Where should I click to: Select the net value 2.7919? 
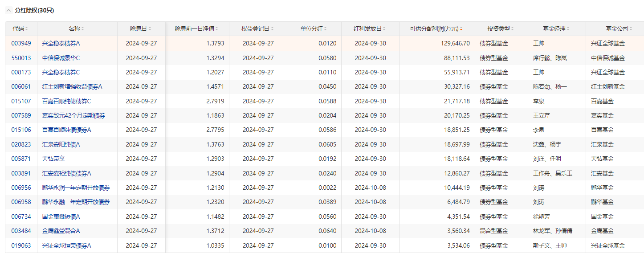[x=216, y=101]
